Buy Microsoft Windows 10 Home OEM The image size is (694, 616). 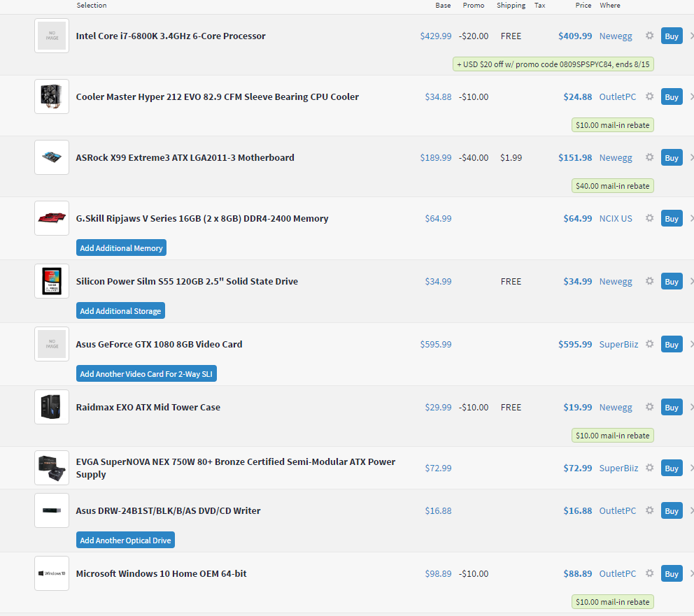[x=672, y=574]
